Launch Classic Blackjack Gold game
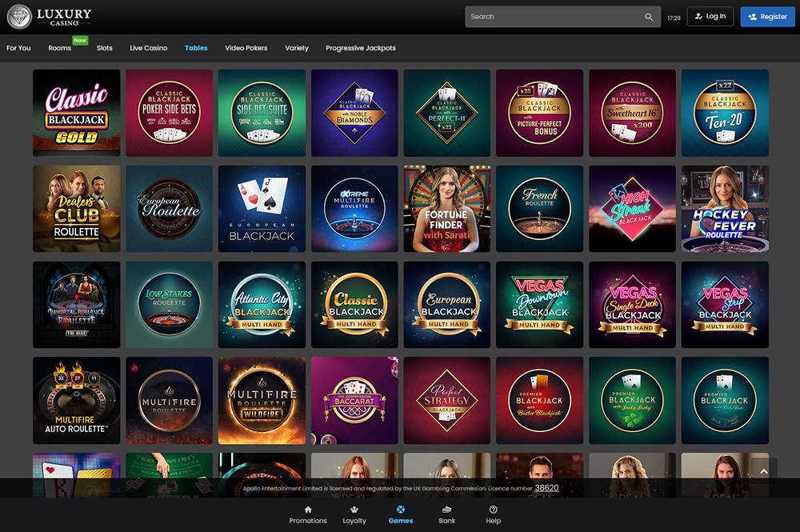 [x=77, y=113]
